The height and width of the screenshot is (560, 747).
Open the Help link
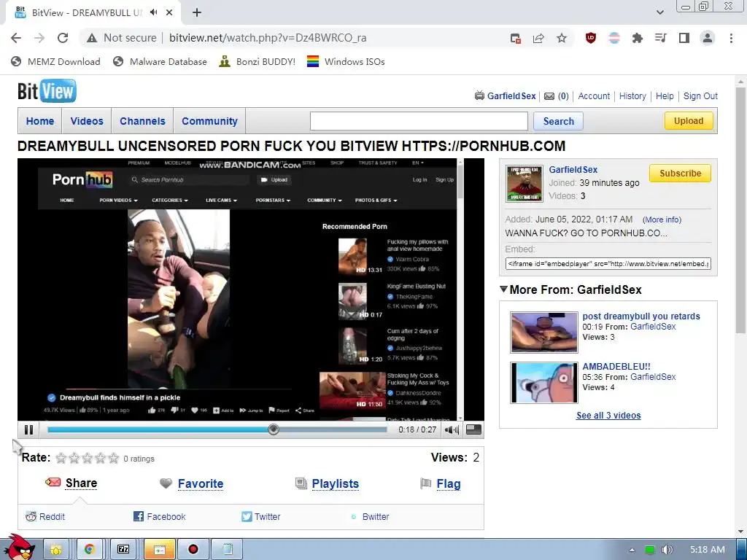pyautogui.click(x=664, y=96)
